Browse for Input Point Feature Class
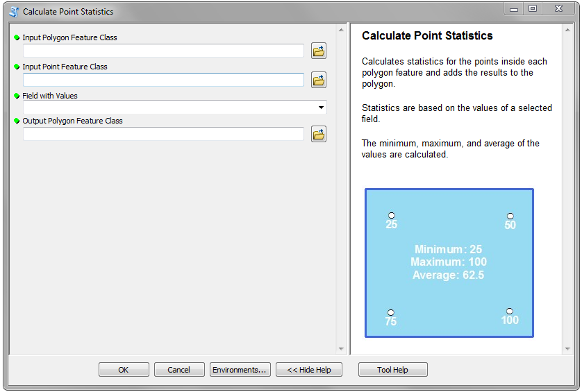This screenshot has height=392, width=582. point(319,80)
